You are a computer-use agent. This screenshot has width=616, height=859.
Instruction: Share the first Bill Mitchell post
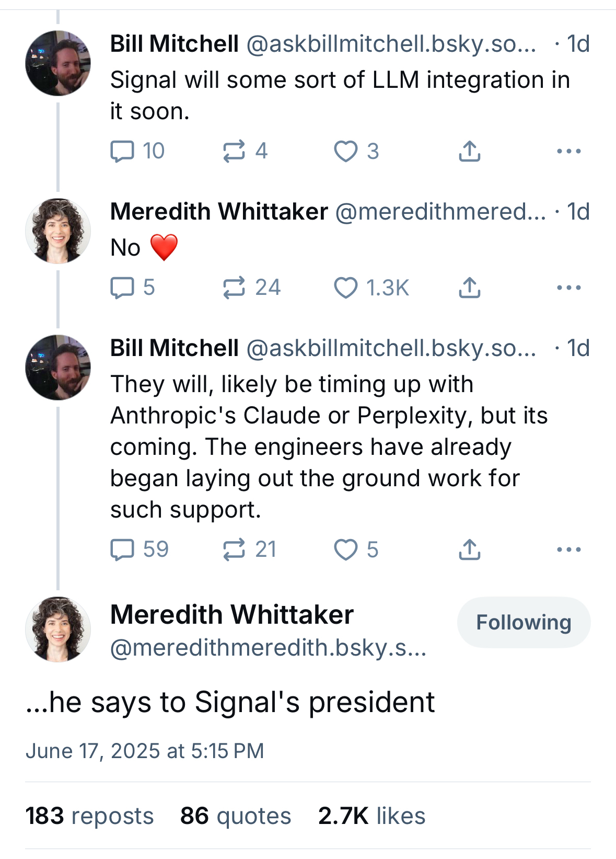[469, 151]
